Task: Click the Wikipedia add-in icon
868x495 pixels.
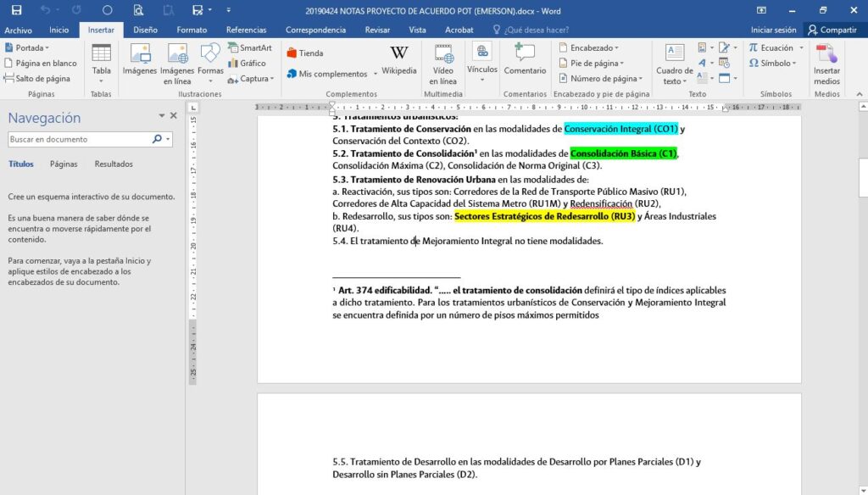Action: click(398, 59)
